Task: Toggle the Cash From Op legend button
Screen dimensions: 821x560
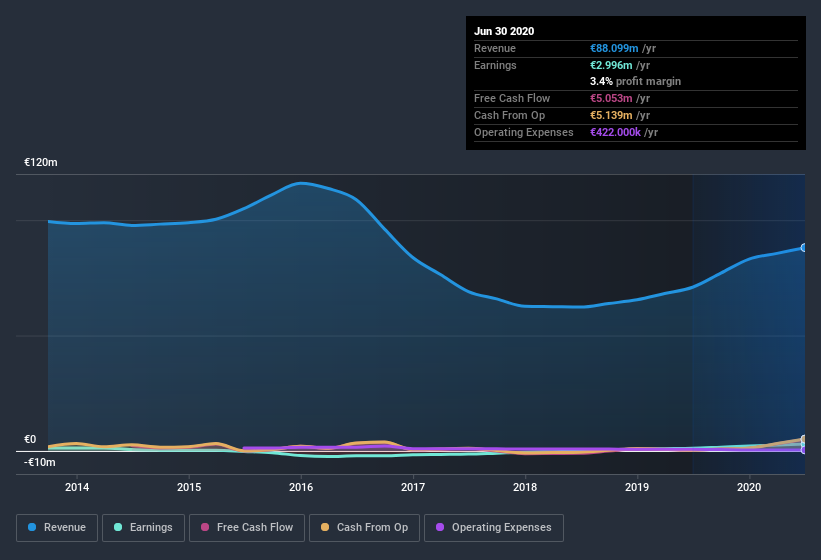Action: [364, 528]
